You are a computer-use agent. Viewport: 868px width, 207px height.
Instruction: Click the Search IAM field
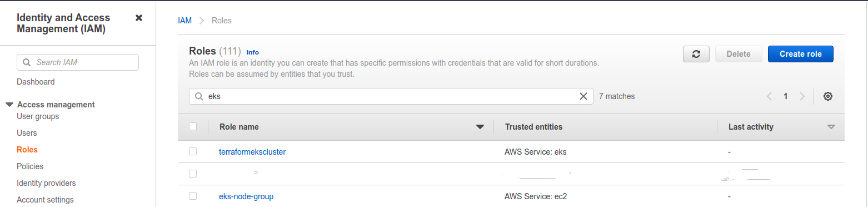pos(78,62)
